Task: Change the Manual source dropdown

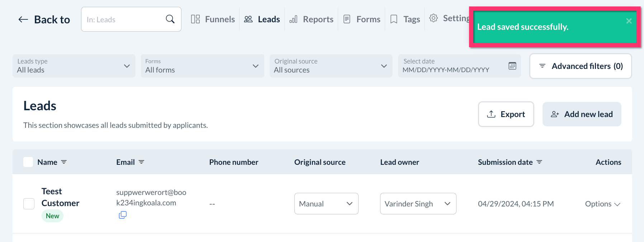Action: click(x=326, y=204)
